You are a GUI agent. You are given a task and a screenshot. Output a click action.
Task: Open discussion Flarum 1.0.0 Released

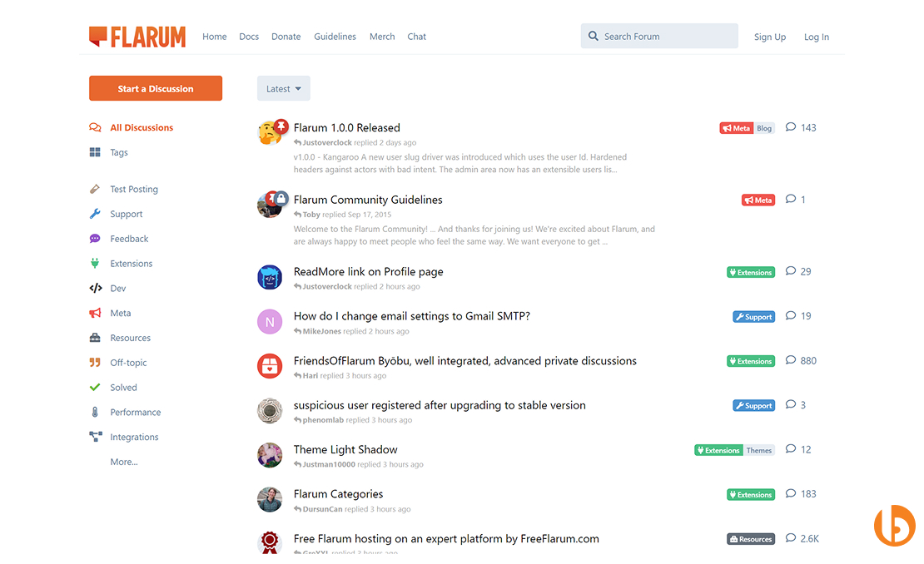[x=346, y=127]
